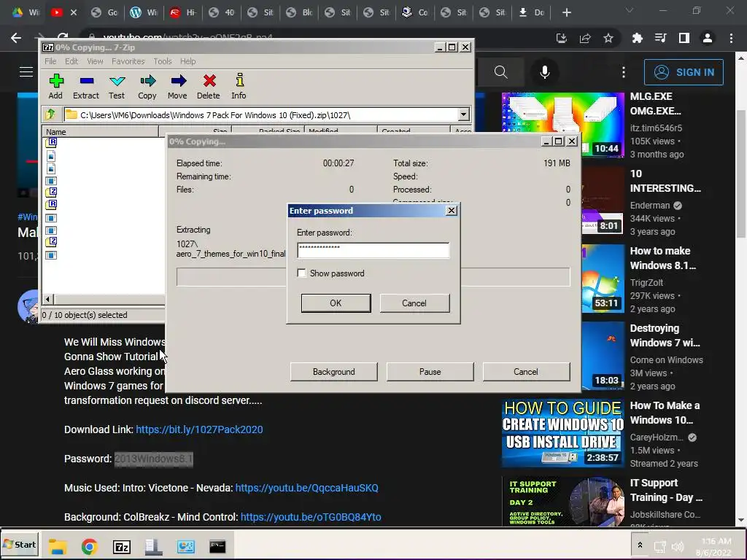747x560 pixels.
Task: Open the Tools menu in 7-Zip
Action: coord(163,61)
